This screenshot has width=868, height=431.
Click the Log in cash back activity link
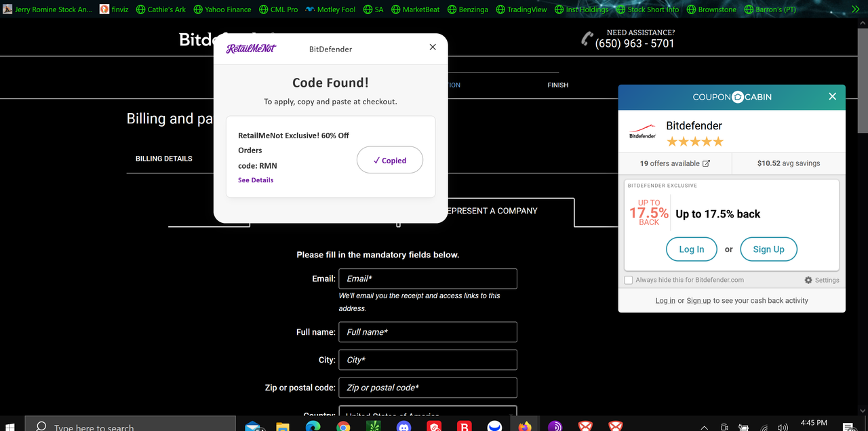click(x=665, y=301)
